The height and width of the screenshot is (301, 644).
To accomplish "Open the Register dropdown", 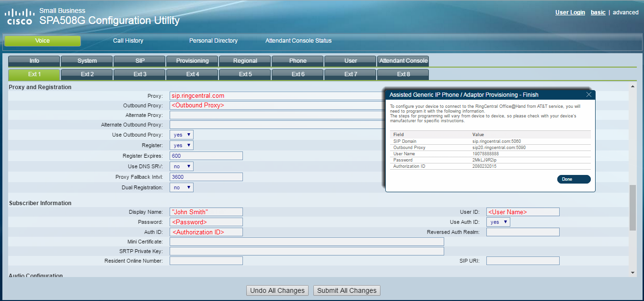I will point(182,145).
